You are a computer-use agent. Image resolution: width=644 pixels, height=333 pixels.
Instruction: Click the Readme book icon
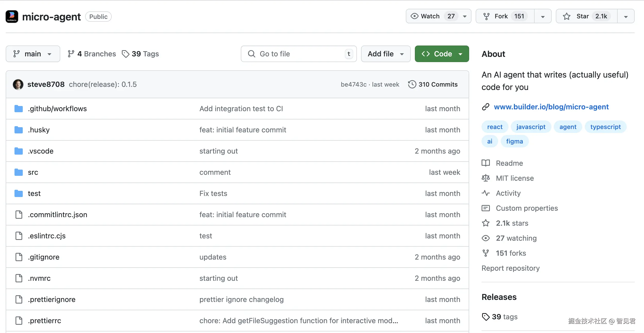pos(485,163)
